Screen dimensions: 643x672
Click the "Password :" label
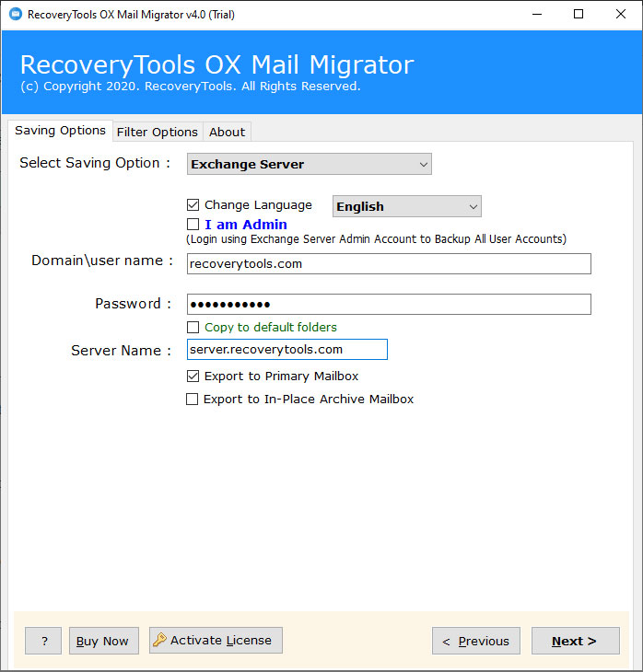pyautogui.click(x=133, y=304)
